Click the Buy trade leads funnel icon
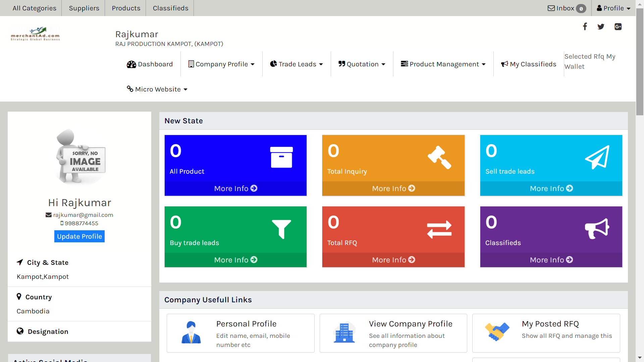This screenshot has height=362, width=644. (281, 229)
